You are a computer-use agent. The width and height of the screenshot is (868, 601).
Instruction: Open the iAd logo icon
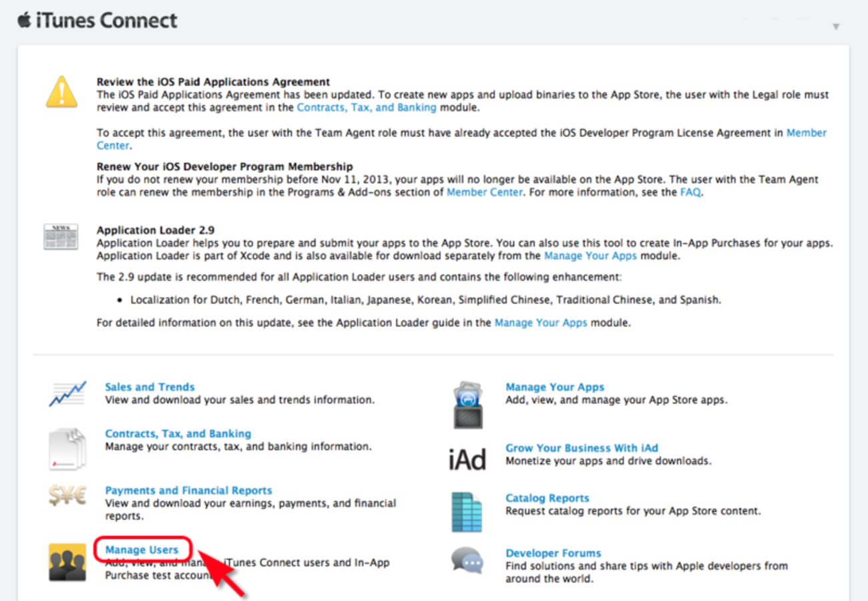pyautogui.click(x=467, y=459)
